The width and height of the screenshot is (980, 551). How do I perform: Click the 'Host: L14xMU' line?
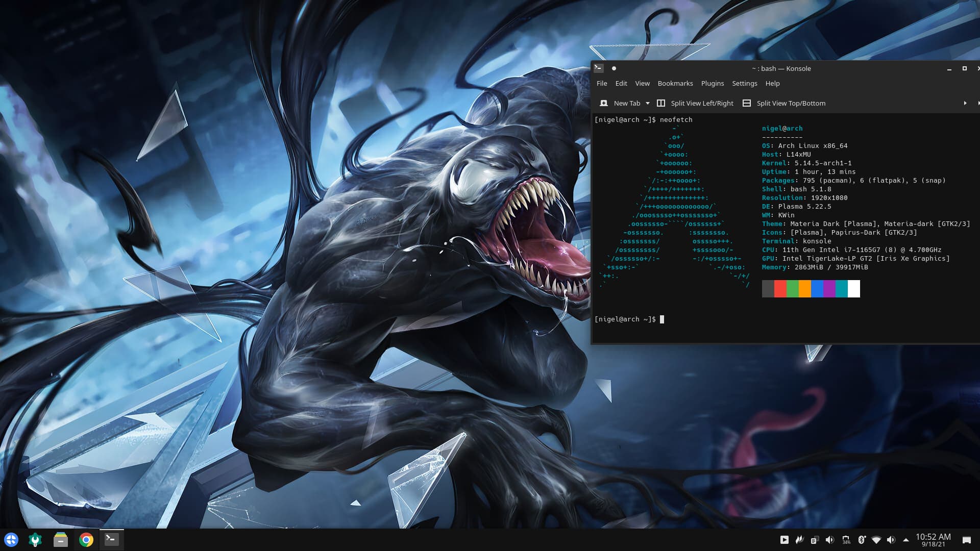[x=787, y=155]
